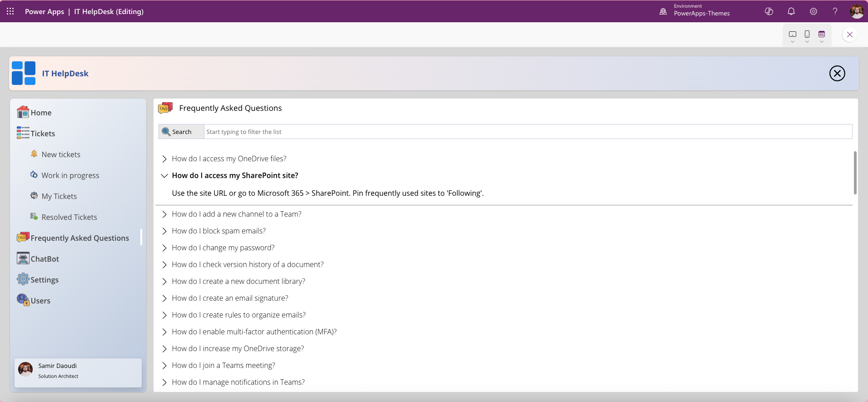This screenshot has height=402, width=868.
Task: Collapse the 'access my SharePoint site' answer
Action: pos(164,176)
